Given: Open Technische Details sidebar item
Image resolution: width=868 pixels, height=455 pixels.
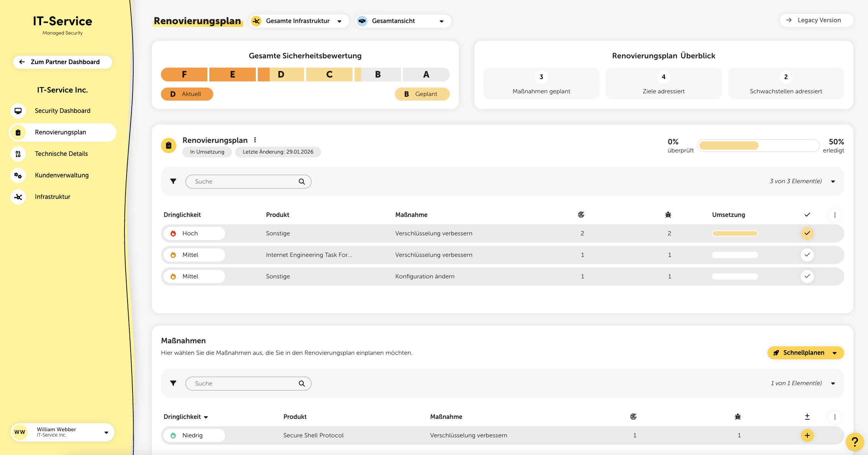Looking at the screenshot, I should [61, 154].
